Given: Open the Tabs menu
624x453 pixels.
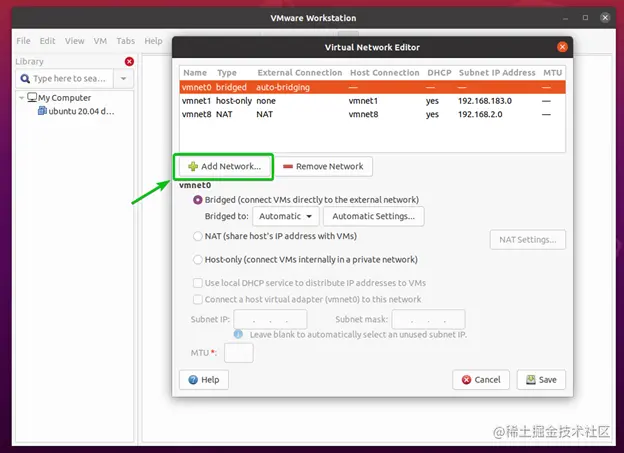Looking at the screenshot, I should click(125, 41).
